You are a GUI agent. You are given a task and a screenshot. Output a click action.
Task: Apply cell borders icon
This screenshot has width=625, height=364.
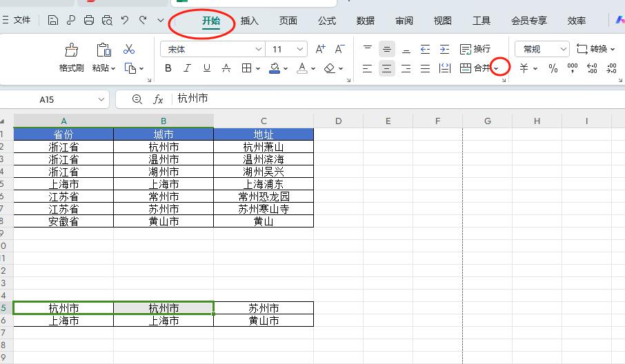point(246,68)
